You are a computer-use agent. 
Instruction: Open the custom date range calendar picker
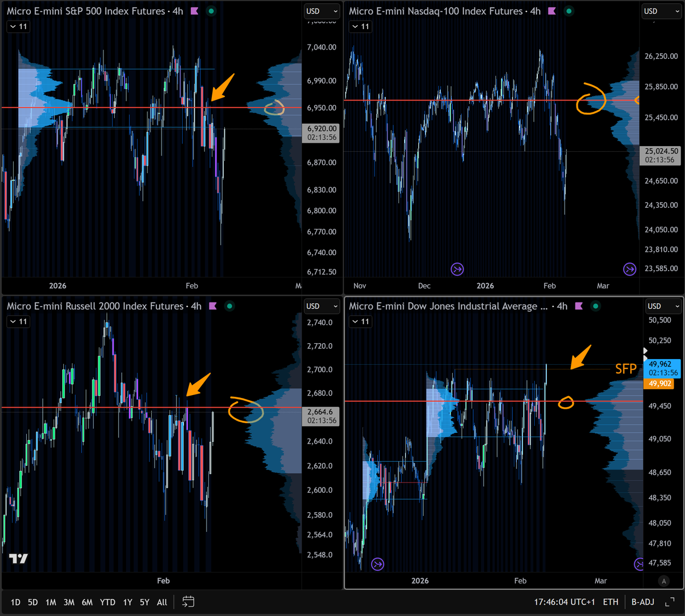188,602
